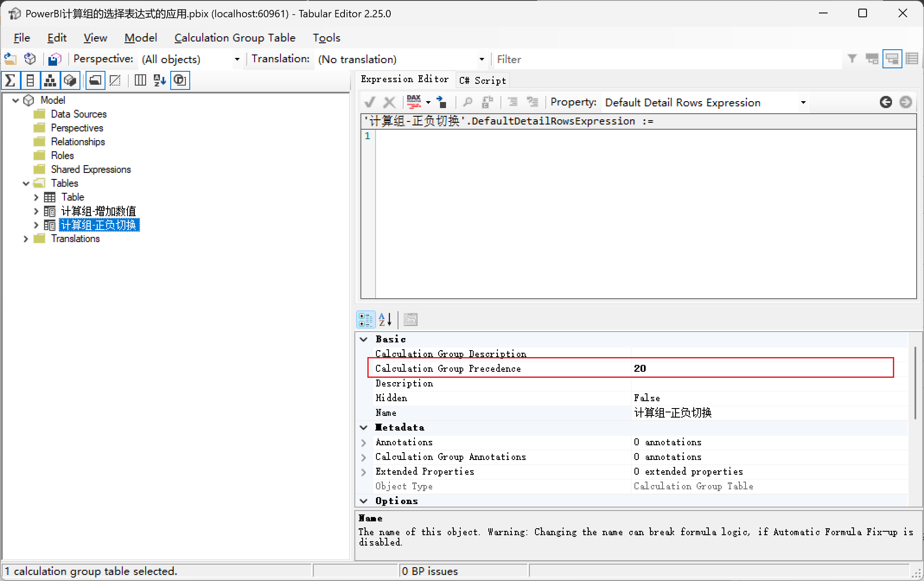Click flat list filter results icon
924x581 pixels.
(912, 59)
